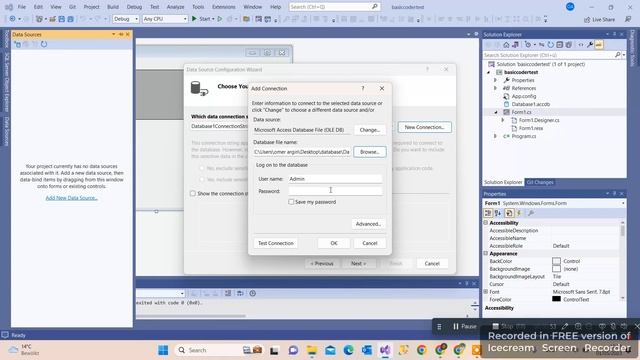This screenshot has height=360, width=640.
Task: Click the Save toolbar icon
Action: pos(62,19)
